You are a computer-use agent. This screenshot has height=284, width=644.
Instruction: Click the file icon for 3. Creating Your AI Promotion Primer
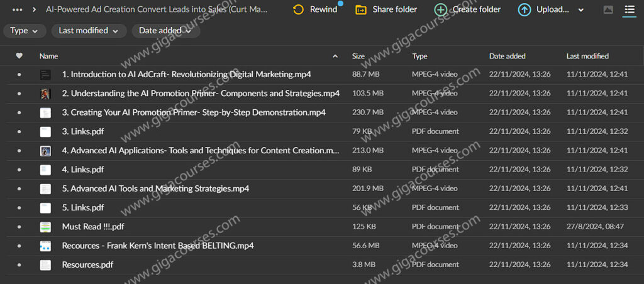tap(45, 113)
